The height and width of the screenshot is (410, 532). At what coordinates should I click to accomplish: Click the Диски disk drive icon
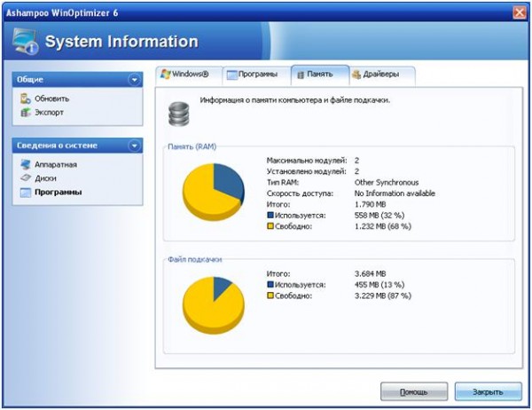(25, 178)
